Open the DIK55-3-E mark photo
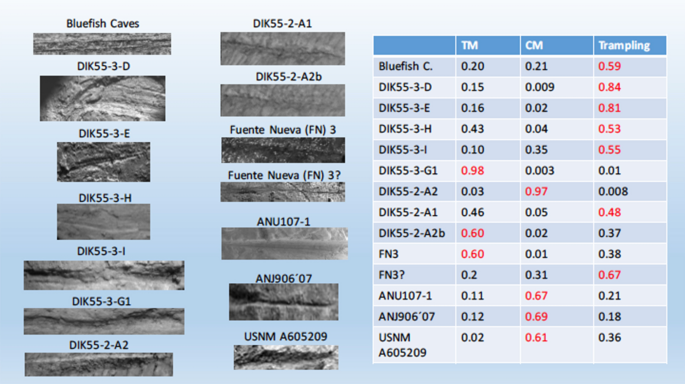 [104, 162]
